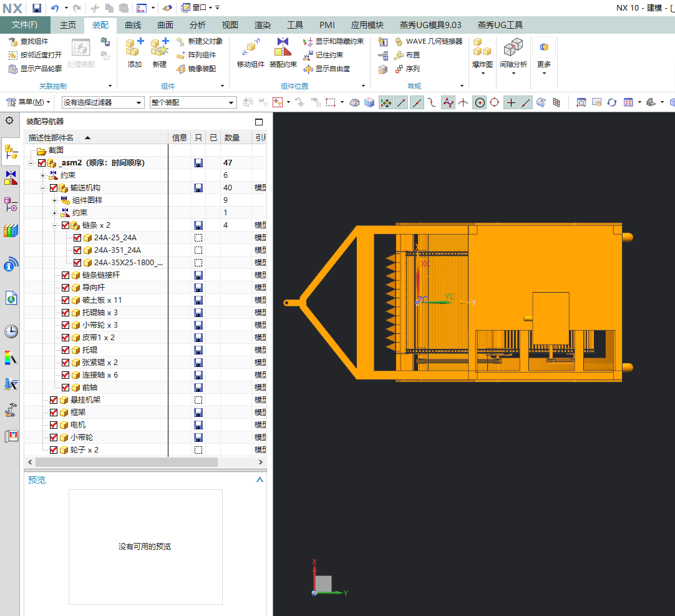Open the selection filter dropdown
This screenshot has width=675, height=616.
(103, 102)
